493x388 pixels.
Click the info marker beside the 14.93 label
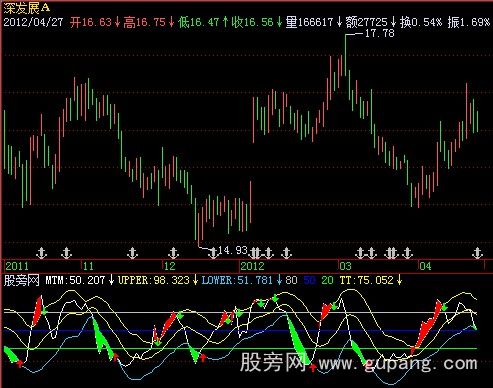coord(213,253)
